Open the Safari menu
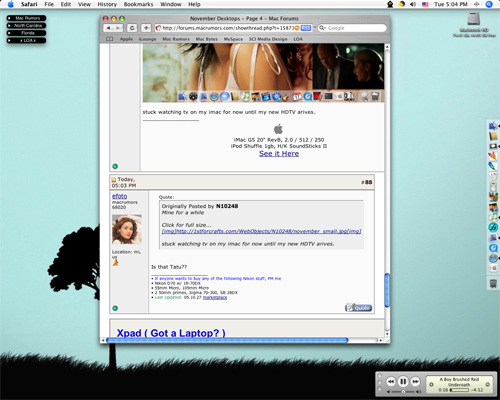 (29, 4)
